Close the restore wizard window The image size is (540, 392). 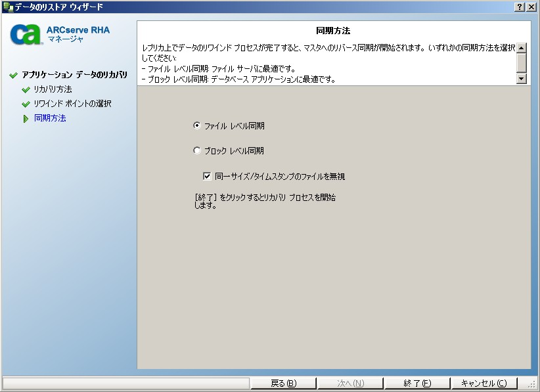pos(531,7)
